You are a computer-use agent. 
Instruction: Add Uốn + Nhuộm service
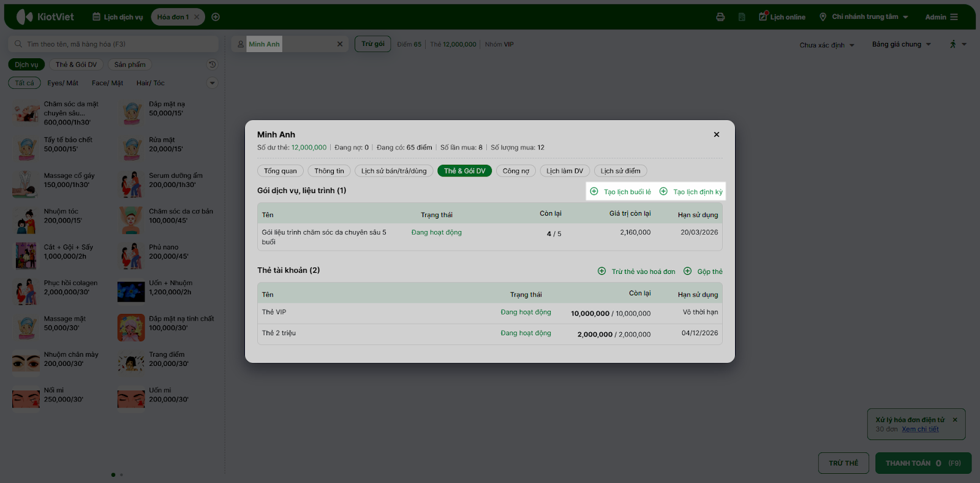166,292
